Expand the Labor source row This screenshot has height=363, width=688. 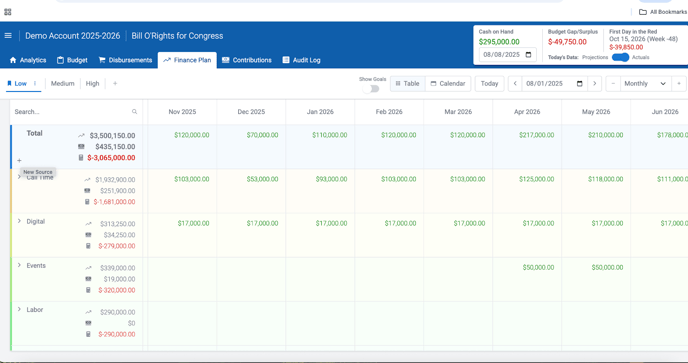pyautogui.click(x=19, y=309)
